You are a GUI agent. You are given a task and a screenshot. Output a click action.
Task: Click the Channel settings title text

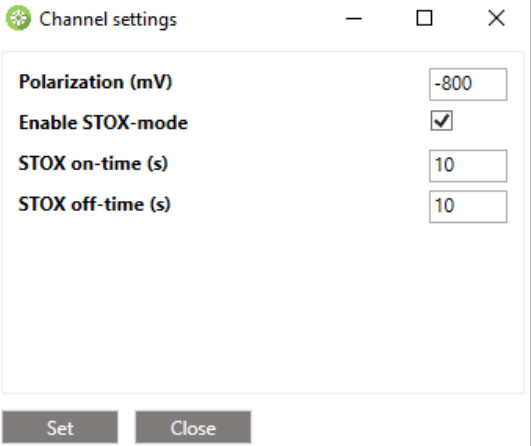pyautogui.click(x=108, y=19)
